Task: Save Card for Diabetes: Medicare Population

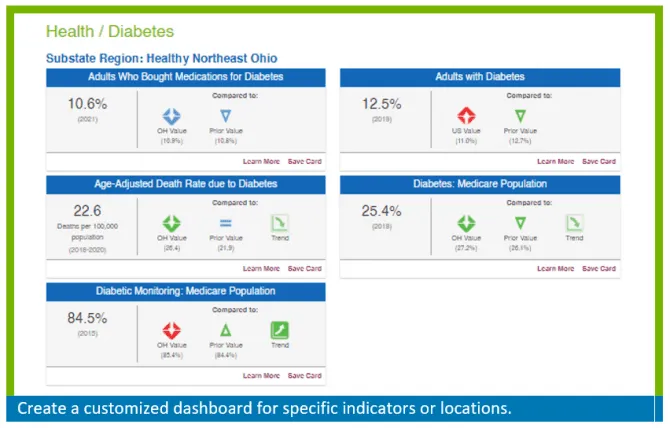Action: point(599,269)
